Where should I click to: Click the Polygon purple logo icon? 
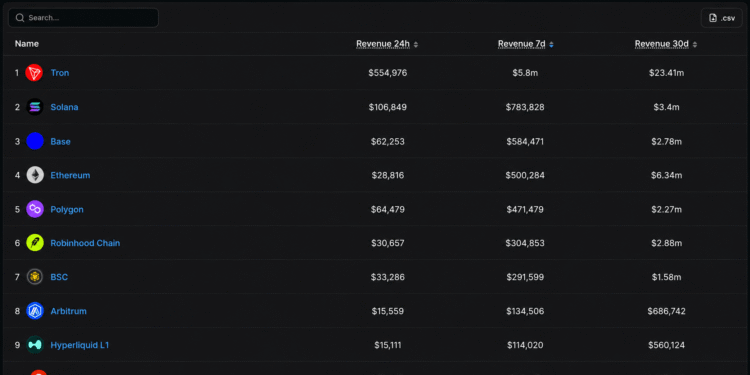point(34,209)
